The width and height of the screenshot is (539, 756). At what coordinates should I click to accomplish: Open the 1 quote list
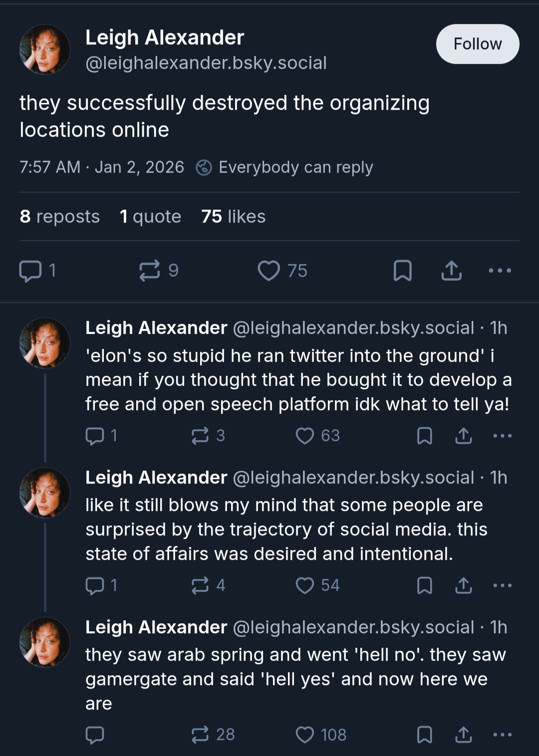(150, 217)
